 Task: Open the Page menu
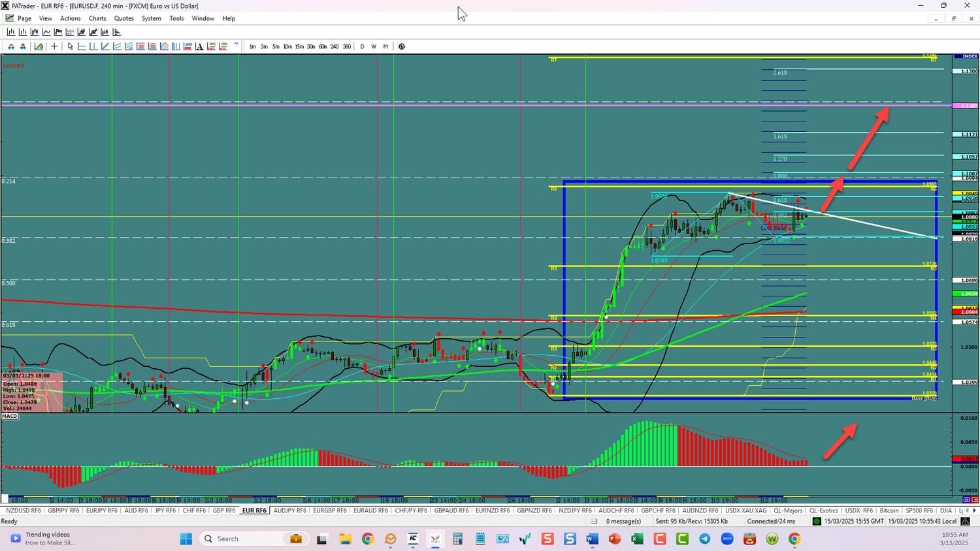(24, 18)
